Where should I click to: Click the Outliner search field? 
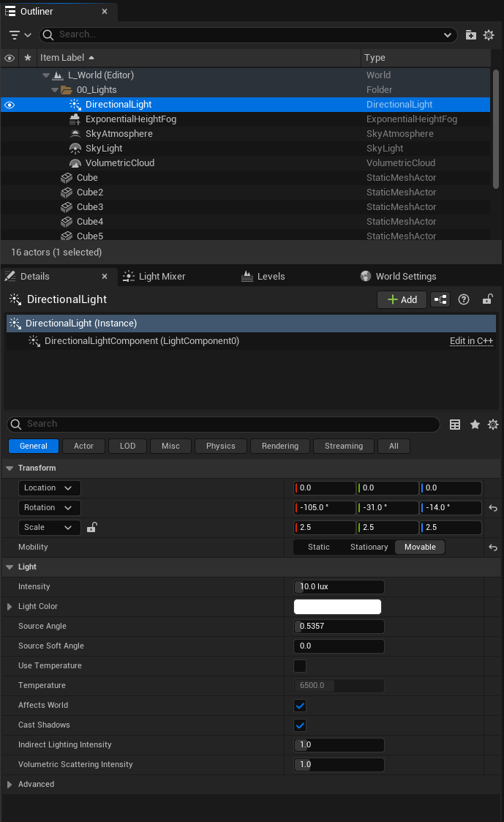pyautogui.click(x=247, y=34)
